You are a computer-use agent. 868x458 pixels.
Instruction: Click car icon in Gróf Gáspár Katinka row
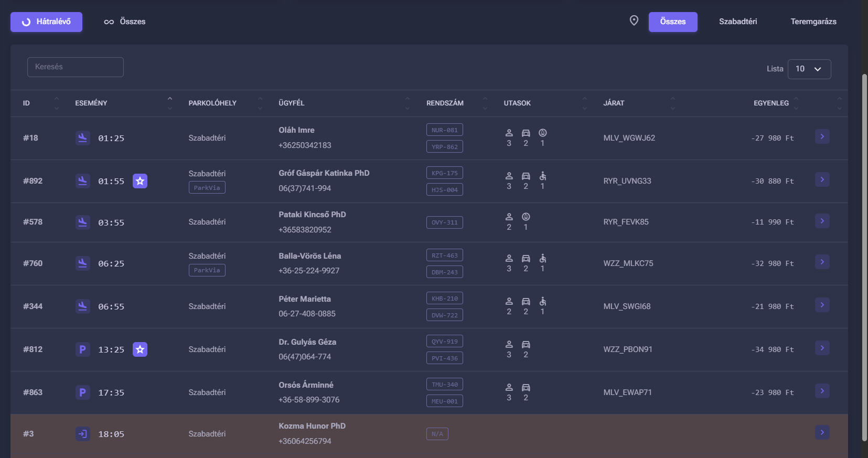[x=526, y=176]
